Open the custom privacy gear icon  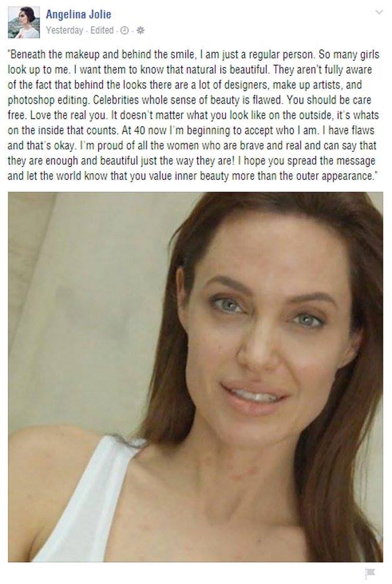coord(140,31)
